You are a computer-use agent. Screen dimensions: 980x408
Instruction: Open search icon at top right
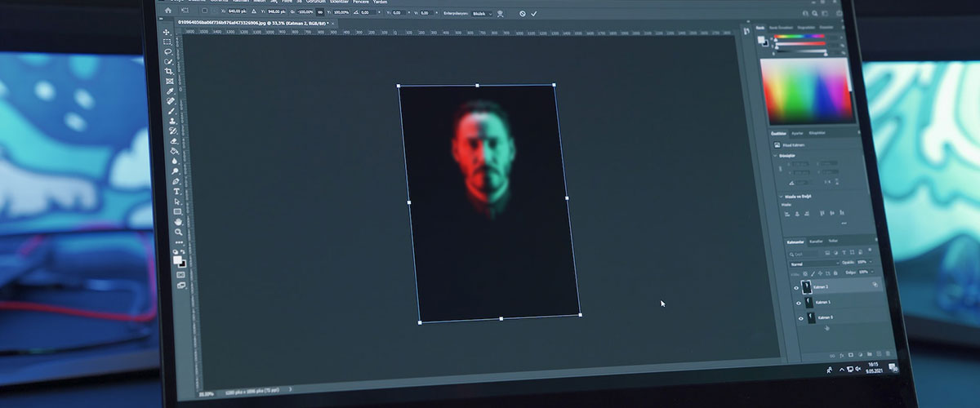click(815, 13)
